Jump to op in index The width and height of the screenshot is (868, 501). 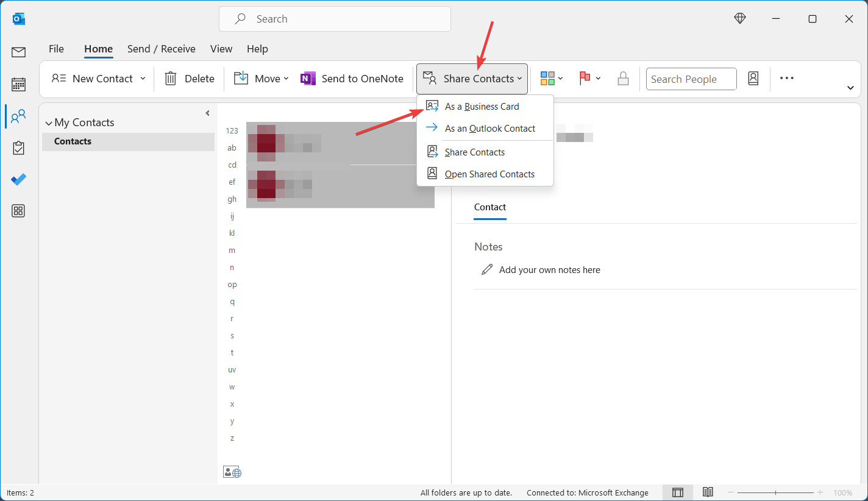pyautogui.click(x=232, y=284)
